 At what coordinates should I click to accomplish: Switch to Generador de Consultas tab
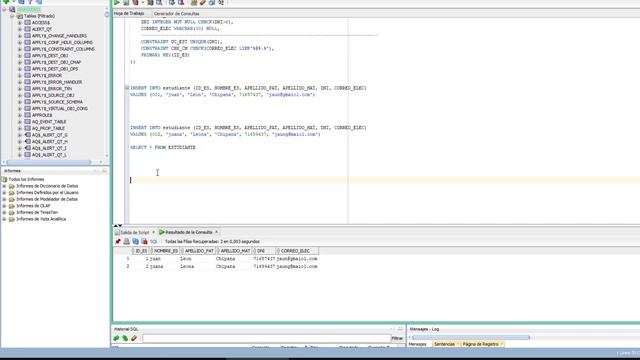tap(176, 13)
